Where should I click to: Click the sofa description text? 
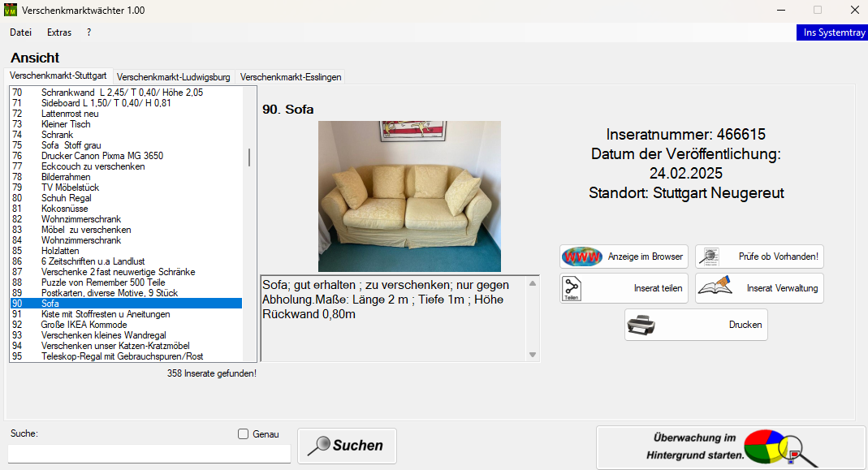pyautogui.click(x=386, y=300)
